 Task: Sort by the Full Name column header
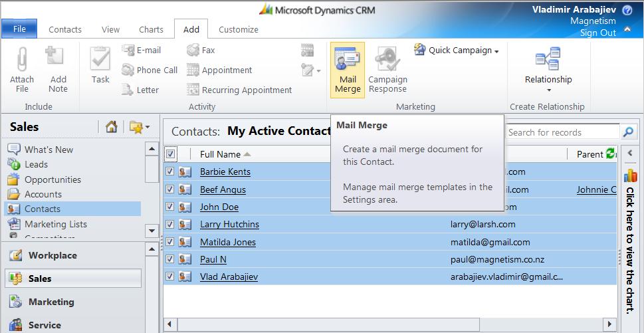(225, 154)
